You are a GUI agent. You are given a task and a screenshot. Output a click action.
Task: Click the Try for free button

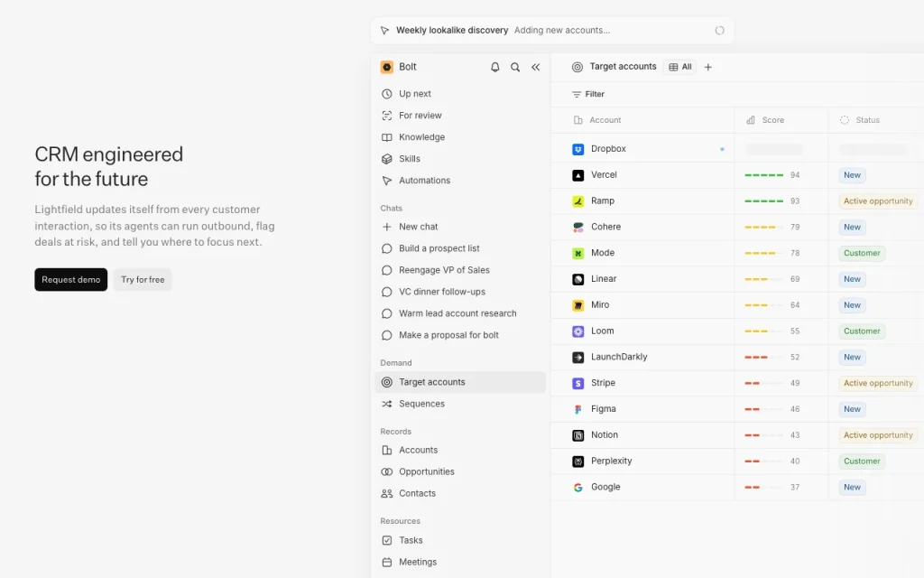tap(143, 280)
